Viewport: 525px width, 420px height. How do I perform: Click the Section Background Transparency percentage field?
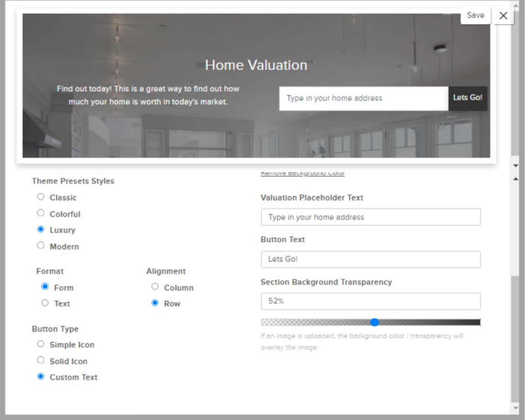click(x=371, y=301)
